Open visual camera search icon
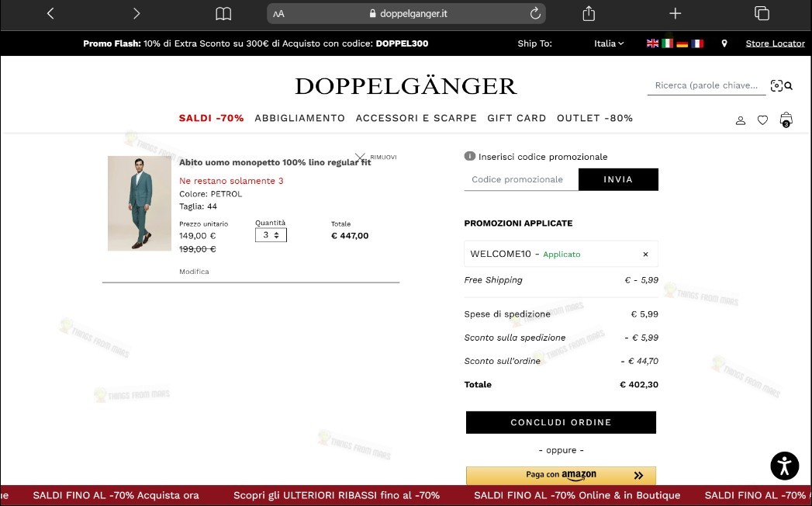Screen dimensions: 812x506 click(776, 86)
